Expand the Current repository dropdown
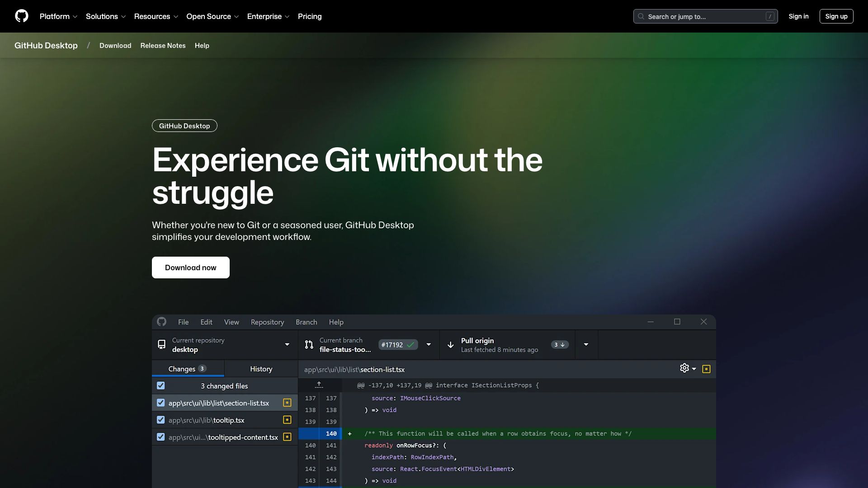This screenshot has height=488, width=868. pos(287,344)
